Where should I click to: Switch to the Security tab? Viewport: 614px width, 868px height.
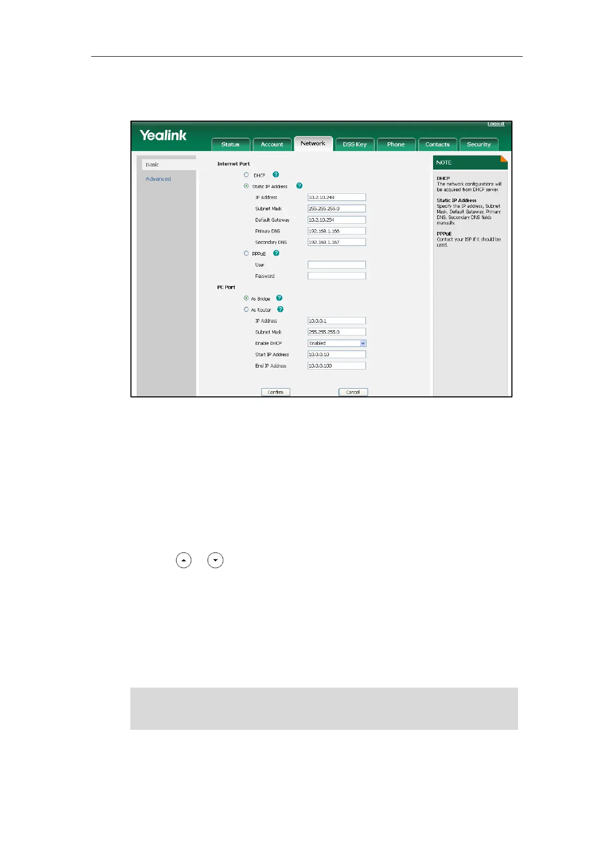(478, 144)
